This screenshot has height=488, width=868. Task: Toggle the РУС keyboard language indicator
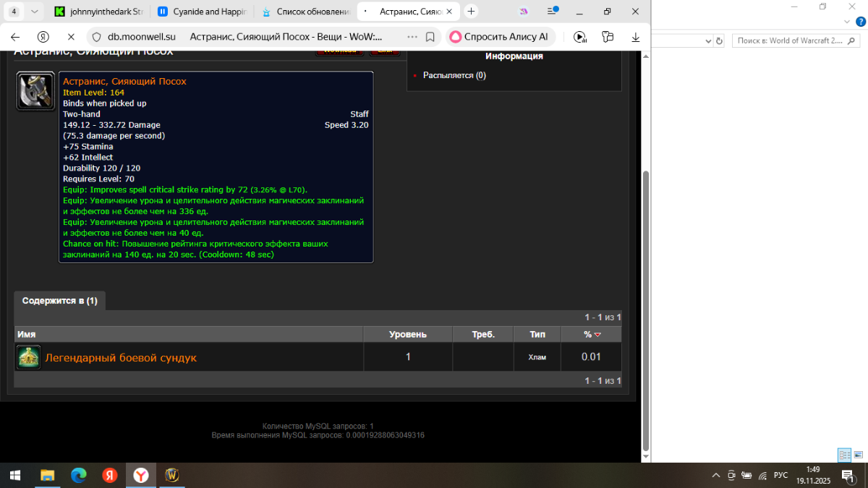click(x=780, y=475)
